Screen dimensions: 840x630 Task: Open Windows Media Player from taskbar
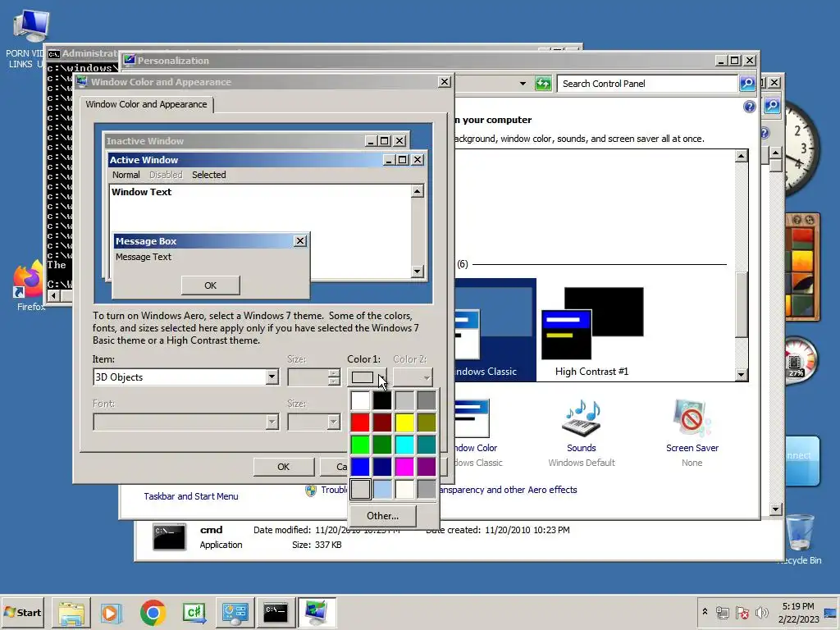(x=111, y=613)
